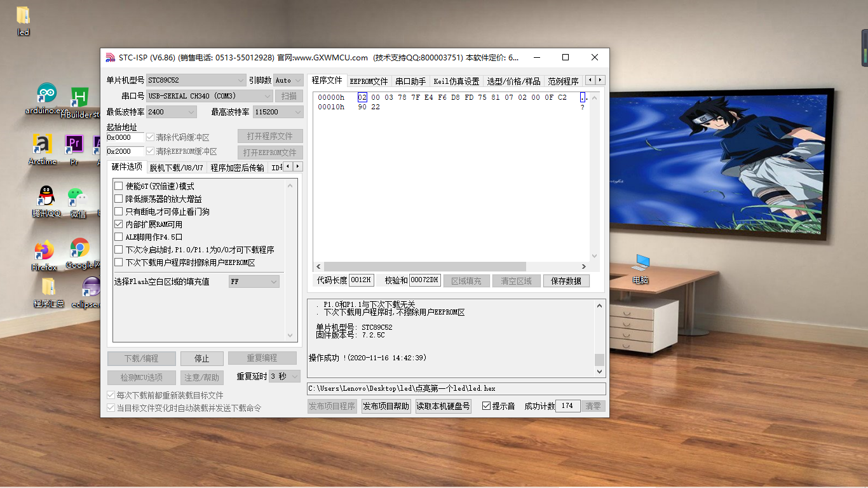Click left arrow beside ID号 tab

tap(288, 166)
